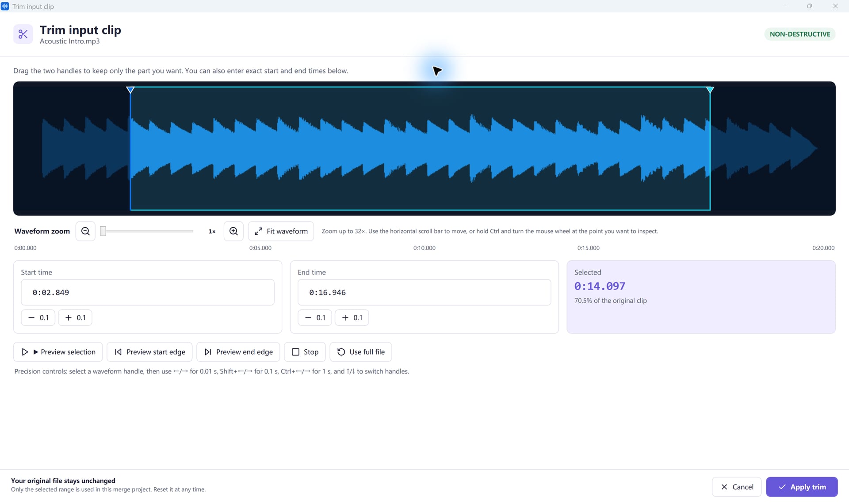Preview start edge of the clip

[149, 352]
